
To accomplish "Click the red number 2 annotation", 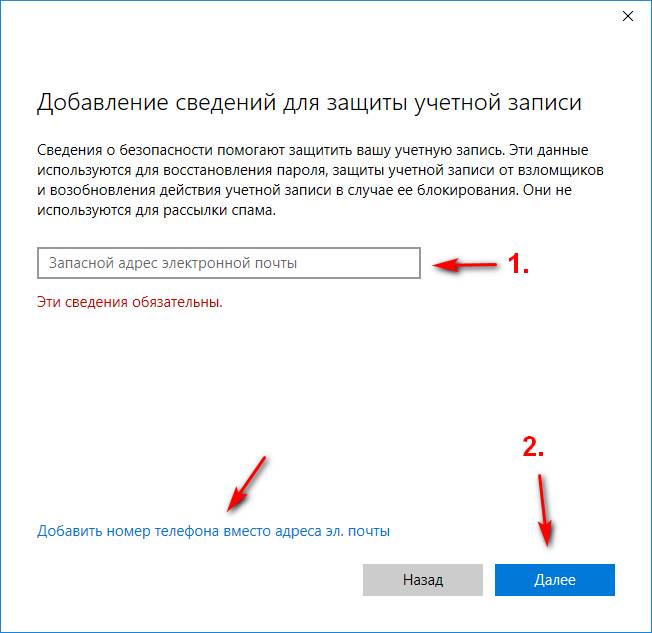I will point(533,447).
